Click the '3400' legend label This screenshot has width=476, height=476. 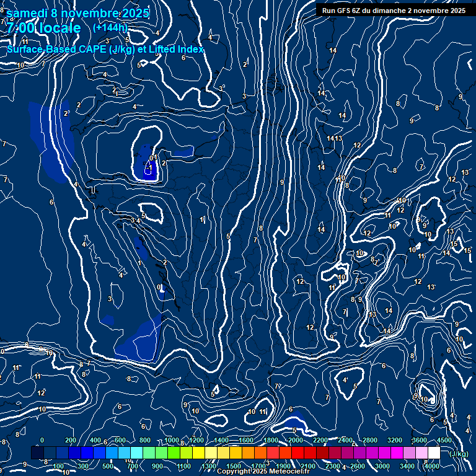pyautogui.click(x=407, y=466)
